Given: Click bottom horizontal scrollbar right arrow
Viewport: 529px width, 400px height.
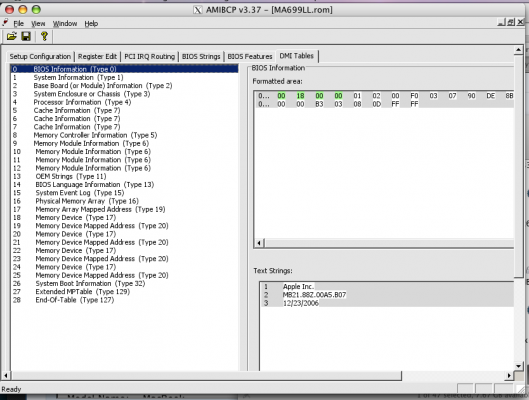Looking at the screenshot, I should 509,375.
